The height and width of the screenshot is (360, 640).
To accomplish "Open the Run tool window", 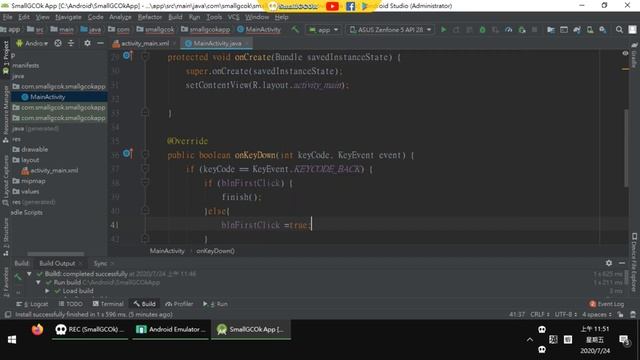I will point(216,304).
